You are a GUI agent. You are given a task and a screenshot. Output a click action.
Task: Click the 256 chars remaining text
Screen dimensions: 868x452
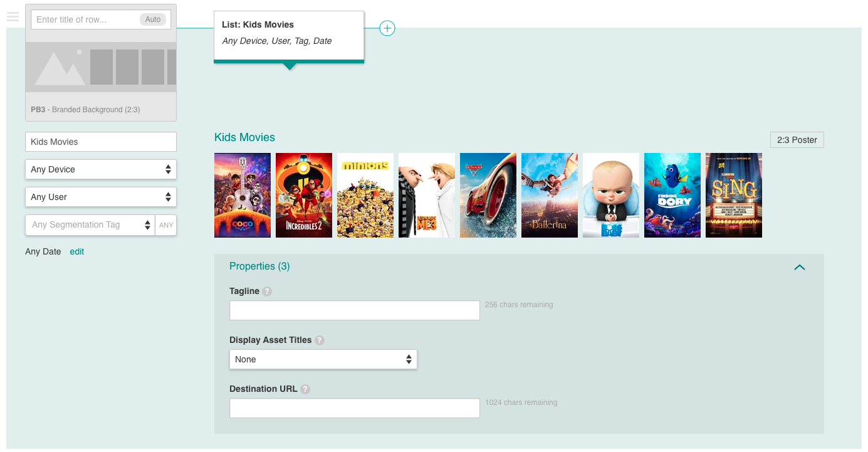519,305
